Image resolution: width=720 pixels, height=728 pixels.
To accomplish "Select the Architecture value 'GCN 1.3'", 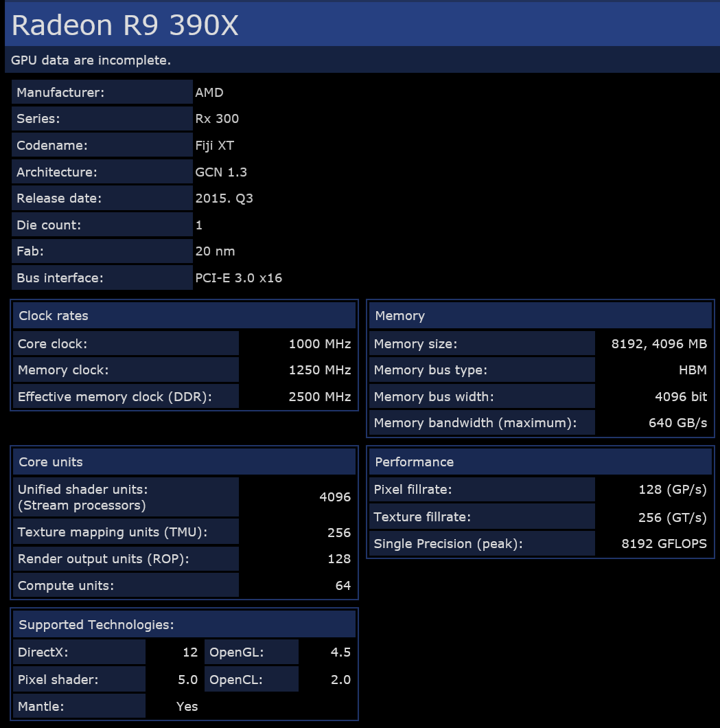I will click(221, 172).
